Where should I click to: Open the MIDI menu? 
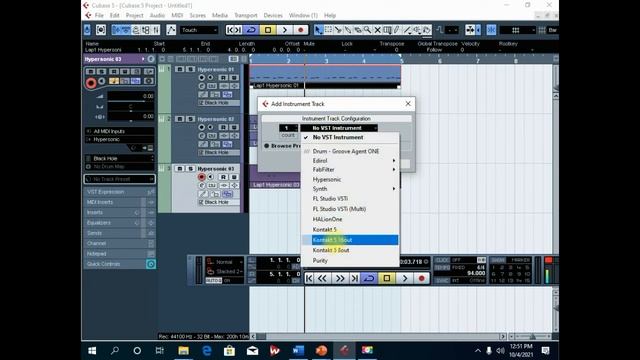coord(177,16)
